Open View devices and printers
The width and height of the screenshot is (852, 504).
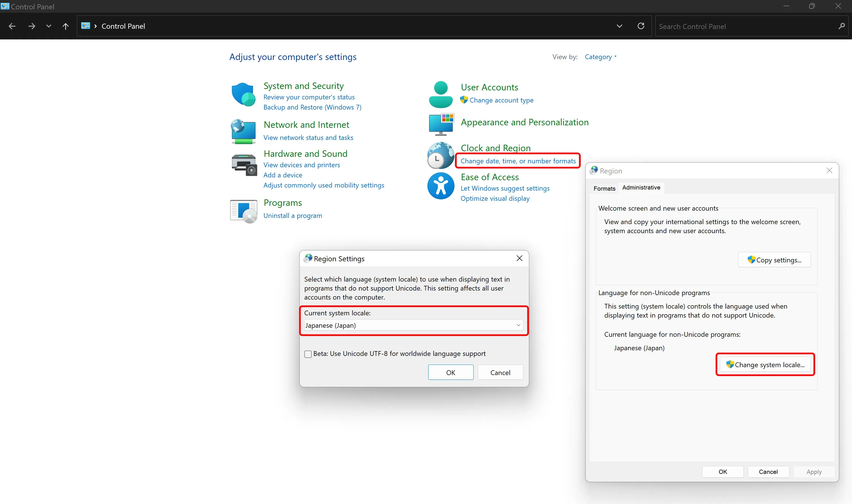(301, 165)
